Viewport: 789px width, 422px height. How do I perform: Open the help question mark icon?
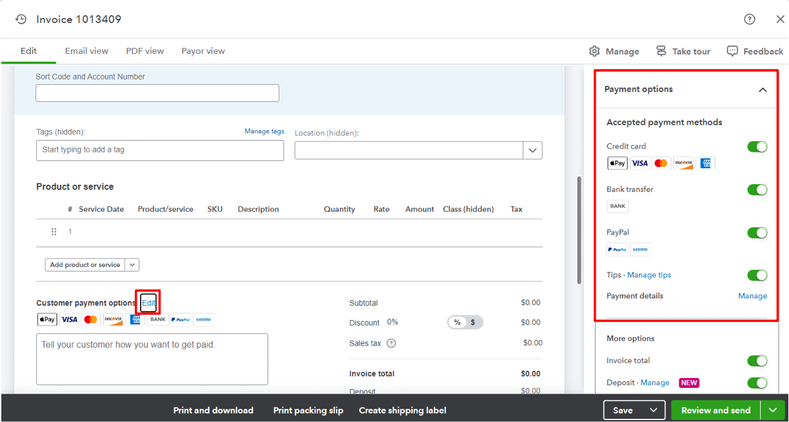tap(749, 19)
